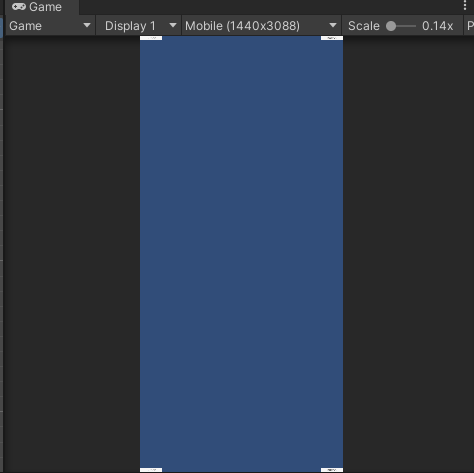Select the Game tab with gamepad icon
Image resolution: width=474 pixels, height=473 pixels.
42,7
